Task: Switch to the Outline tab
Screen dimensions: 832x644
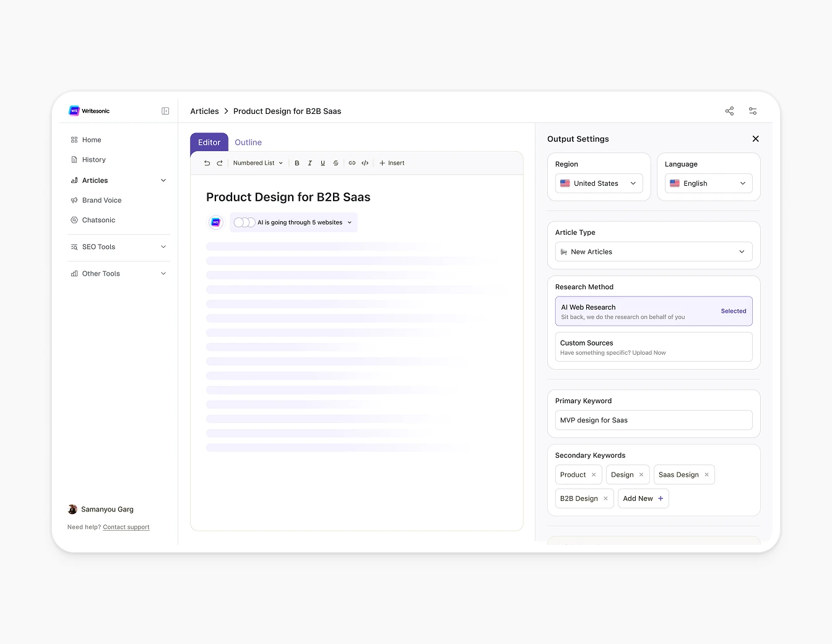Action: (x=248, y=142)
